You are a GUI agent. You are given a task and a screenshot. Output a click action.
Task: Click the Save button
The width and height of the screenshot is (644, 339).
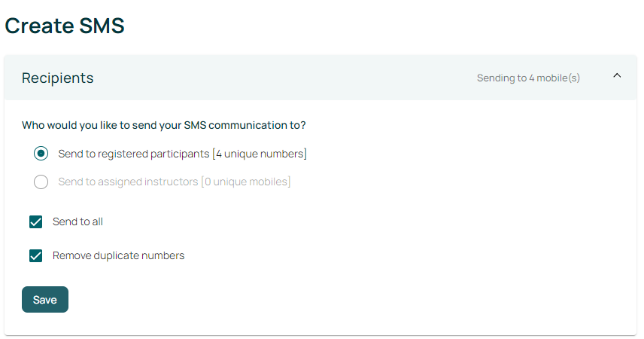45,299
